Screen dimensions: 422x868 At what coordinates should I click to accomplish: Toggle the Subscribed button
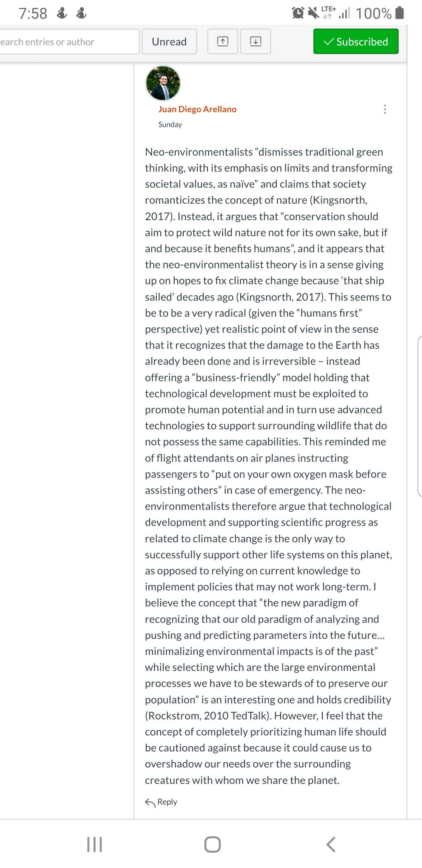(x=356, y=41)
